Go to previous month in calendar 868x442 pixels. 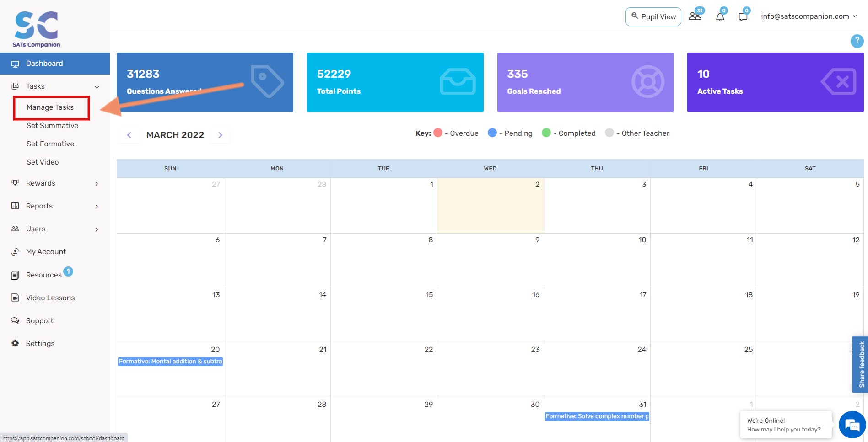coord(129,135)
